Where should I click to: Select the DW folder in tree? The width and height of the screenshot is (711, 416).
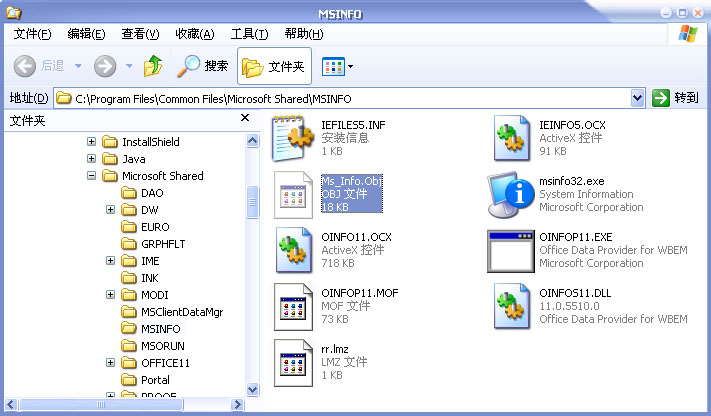pos(140,210)
